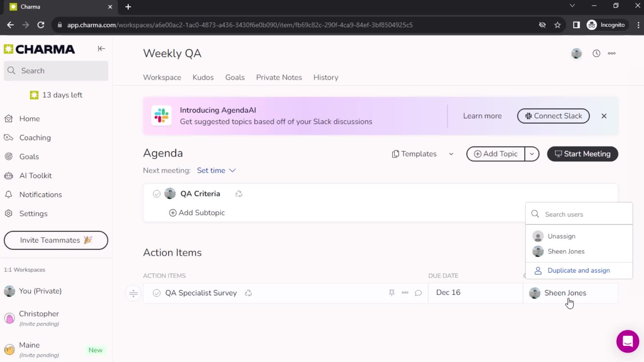644x362 pixels.
Task: Click the collapse sidebar arrow icon
Action: 100,49
